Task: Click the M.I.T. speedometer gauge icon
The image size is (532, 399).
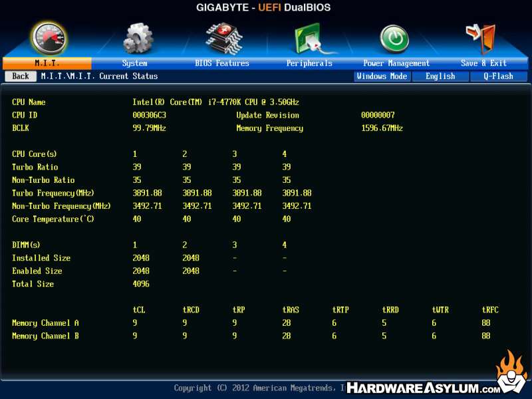Action: pyautogui.click(x=49, y=39)
